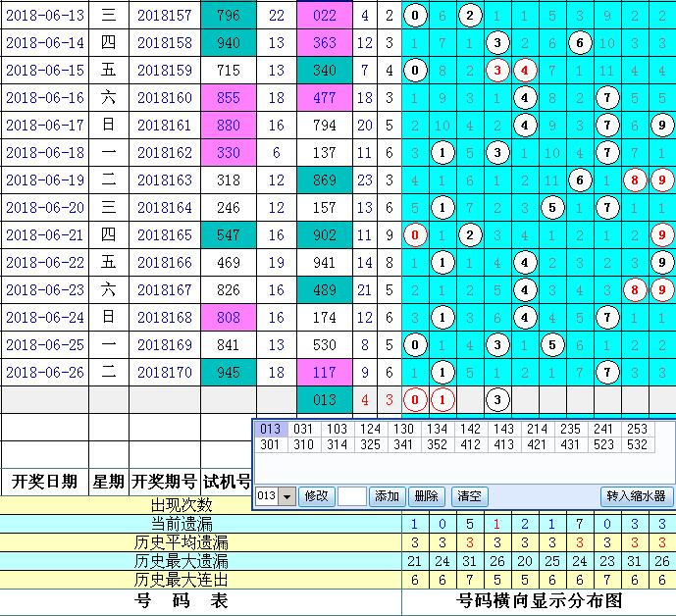Select number 013 in the number list

pyautogui.click(x=271, y=429)
